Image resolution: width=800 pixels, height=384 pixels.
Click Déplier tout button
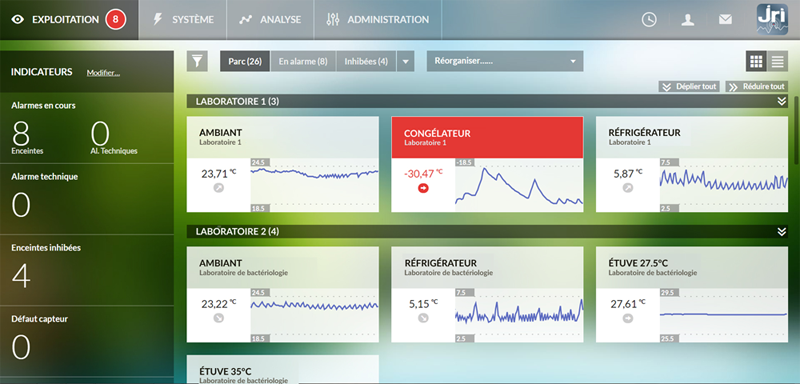click(x=689, y=87)
